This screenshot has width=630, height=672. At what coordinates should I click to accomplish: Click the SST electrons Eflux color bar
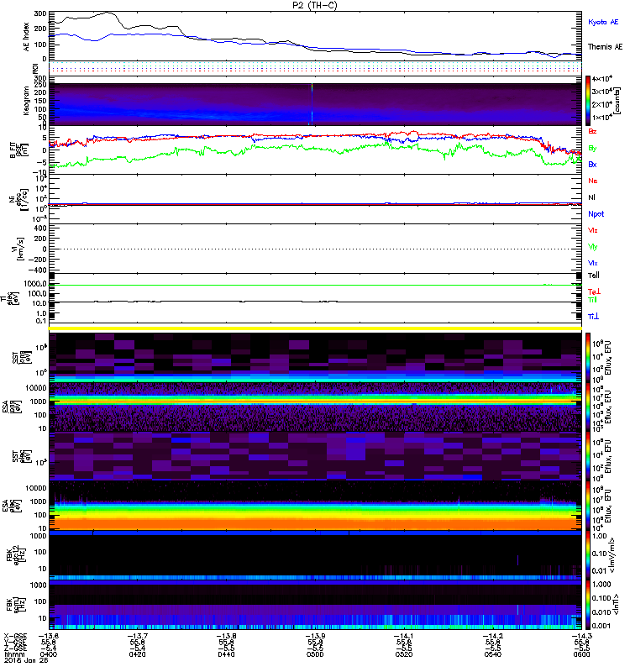point(588,455)
